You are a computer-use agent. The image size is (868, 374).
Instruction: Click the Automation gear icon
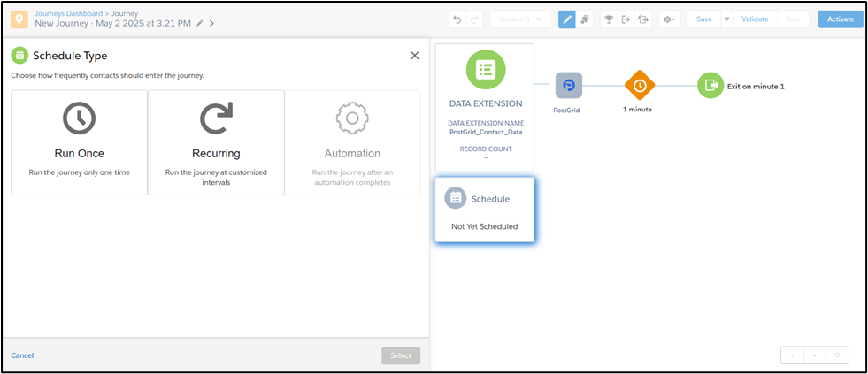352,118
